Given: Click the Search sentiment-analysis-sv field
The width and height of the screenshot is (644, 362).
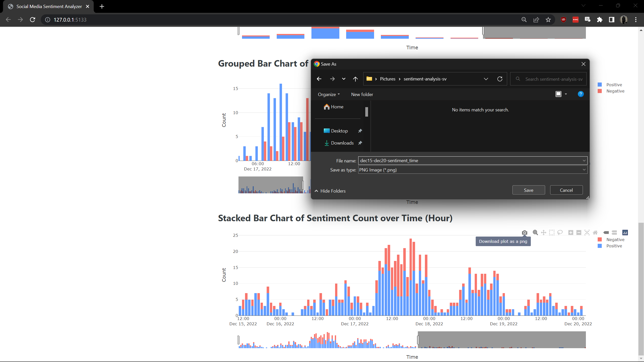Looking at the screenshot, I should click(x=548, y=79).
